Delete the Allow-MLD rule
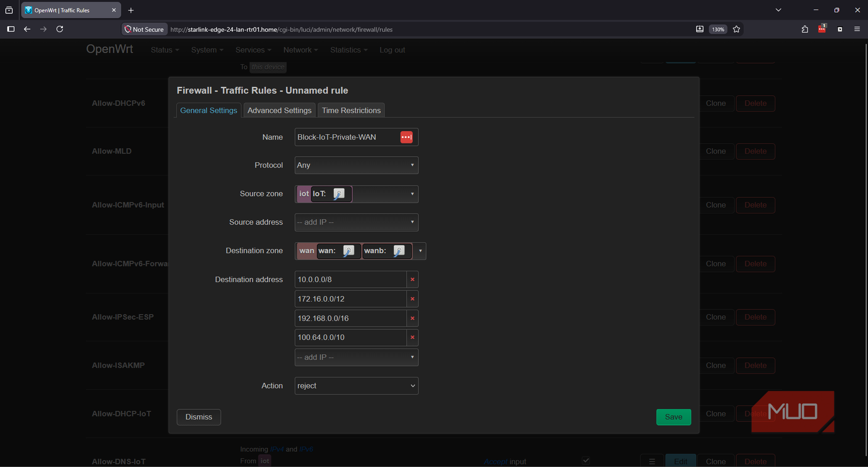This screenshot has width=868, height=467. click(x=755, y=151)
